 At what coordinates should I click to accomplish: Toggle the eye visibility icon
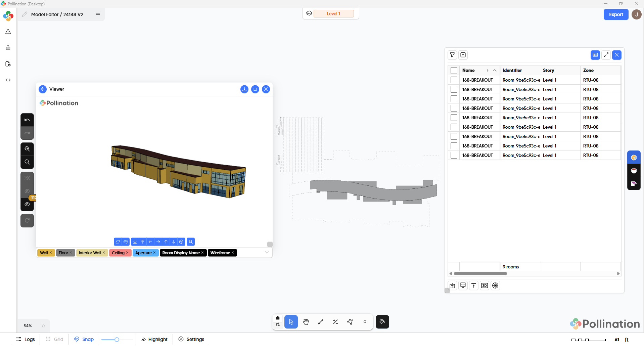(x=27, y=204)
